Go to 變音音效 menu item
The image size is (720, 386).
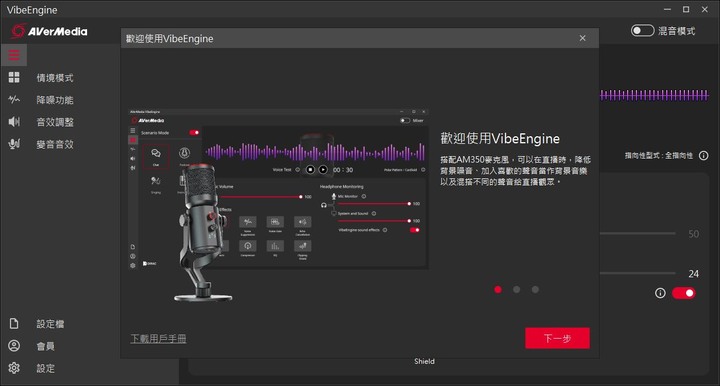(x=55, y=144)
